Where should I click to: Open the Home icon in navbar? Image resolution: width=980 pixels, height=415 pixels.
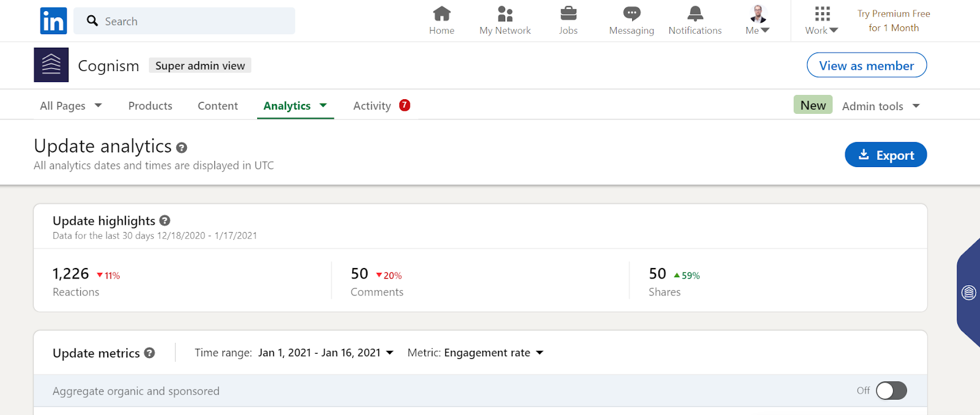(441, 13)
